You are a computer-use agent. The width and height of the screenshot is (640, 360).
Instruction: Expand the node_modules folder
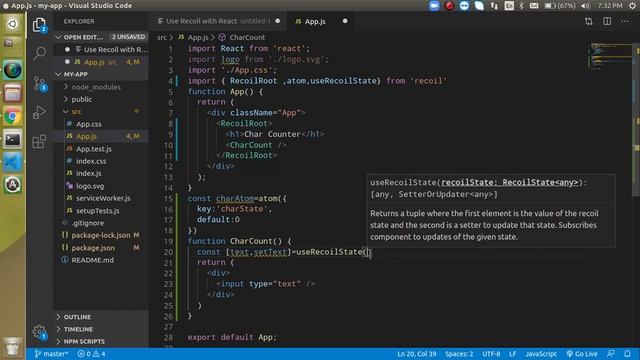96,87
